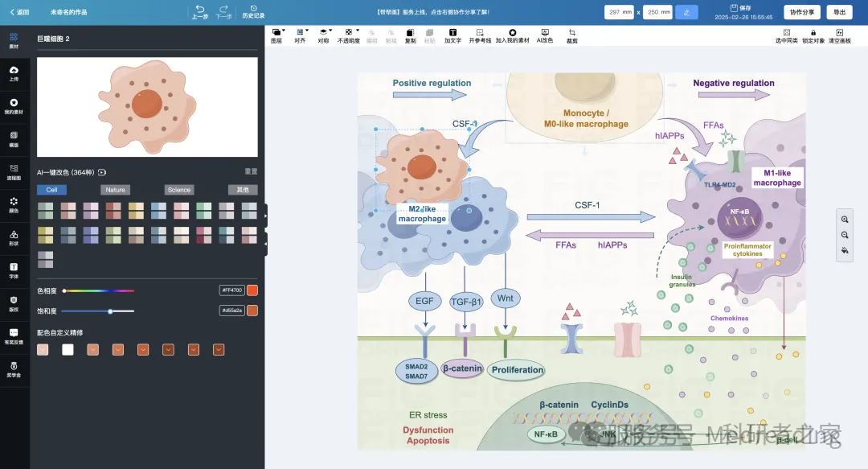Toggle 锁定对象 lock object
The image size is (868, 469).
(x=813, y=36)
